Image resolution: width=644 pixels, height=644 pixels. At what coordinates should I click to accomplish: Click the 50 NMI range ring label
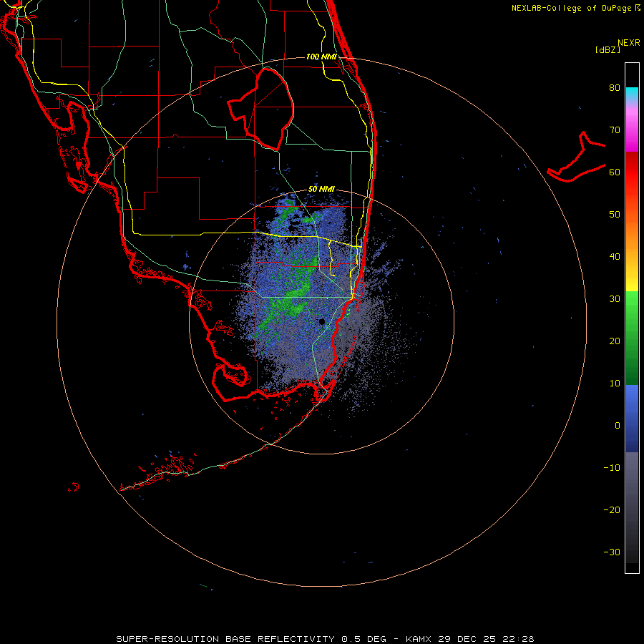coord(321,190)
